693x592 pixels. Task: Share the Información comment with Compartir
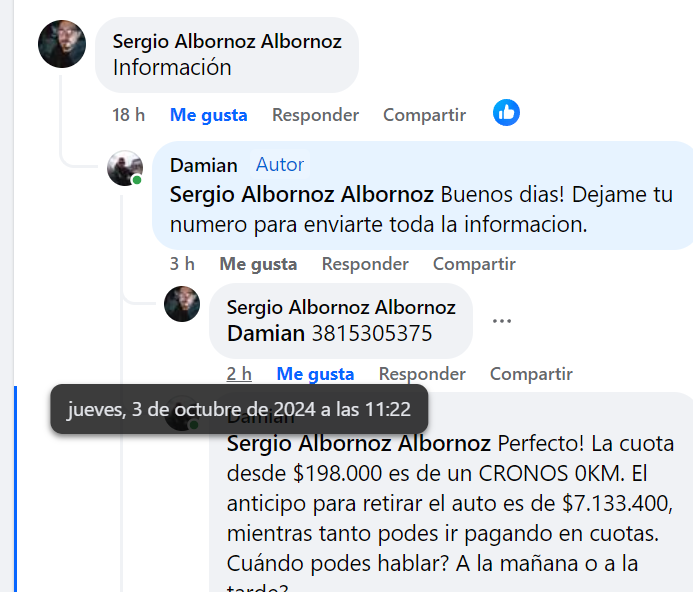(424, 115)
